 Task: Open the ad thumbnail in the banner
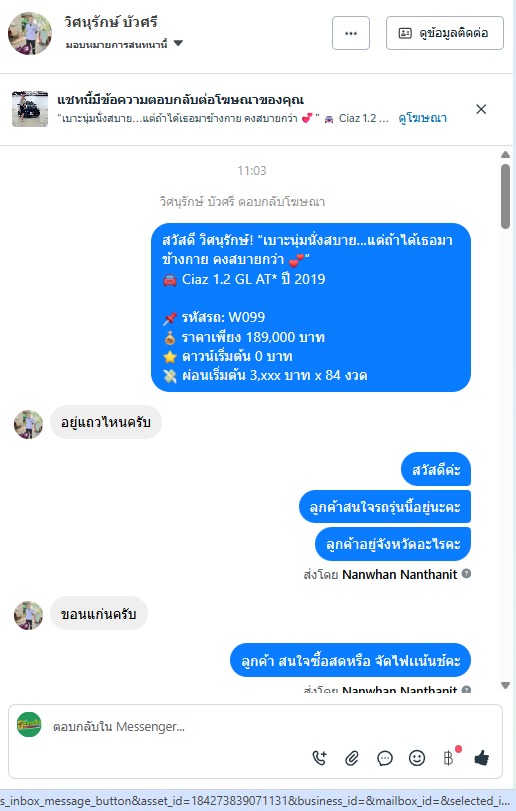[x=30, y=109]
